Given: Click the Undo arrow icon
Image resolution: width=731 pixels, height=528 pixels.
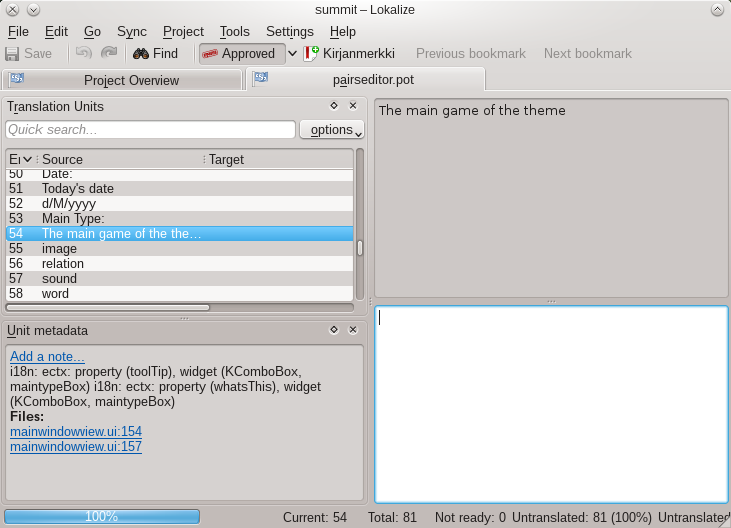Looking at the screenshot, I should [84, 54].
